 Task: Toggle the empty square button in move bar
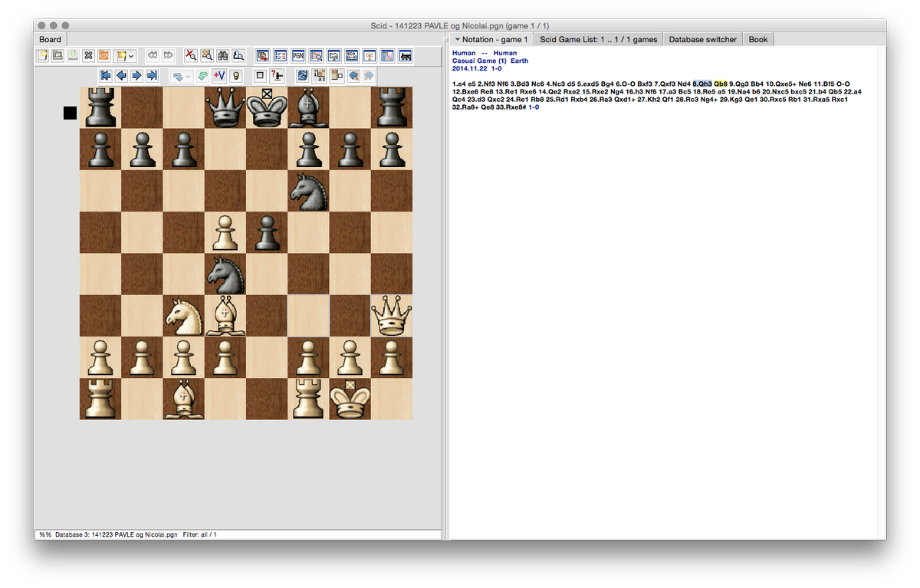click(260, 76)
